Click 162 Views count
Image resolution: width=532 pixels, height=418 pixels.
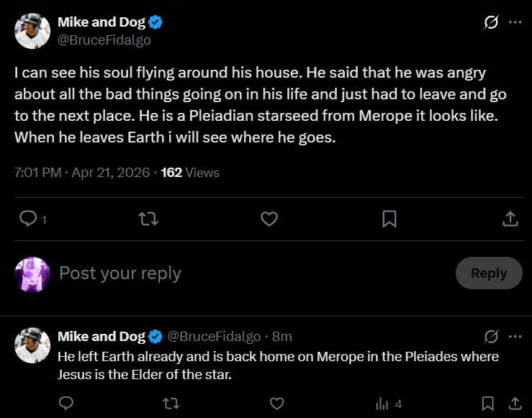click(190, 173)
